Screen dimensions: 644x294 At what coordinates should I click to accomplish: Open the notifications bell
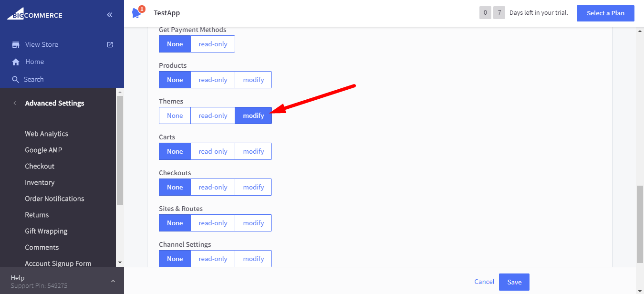[x=137, y=13]
